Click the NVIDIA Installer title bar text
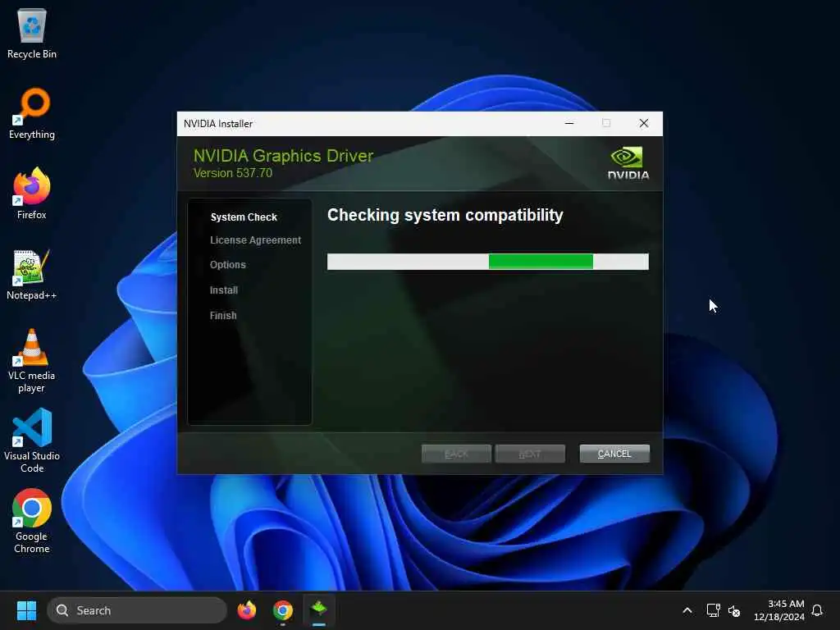The image size is (840, 630). pyautogui.click(x=218, y=124)
